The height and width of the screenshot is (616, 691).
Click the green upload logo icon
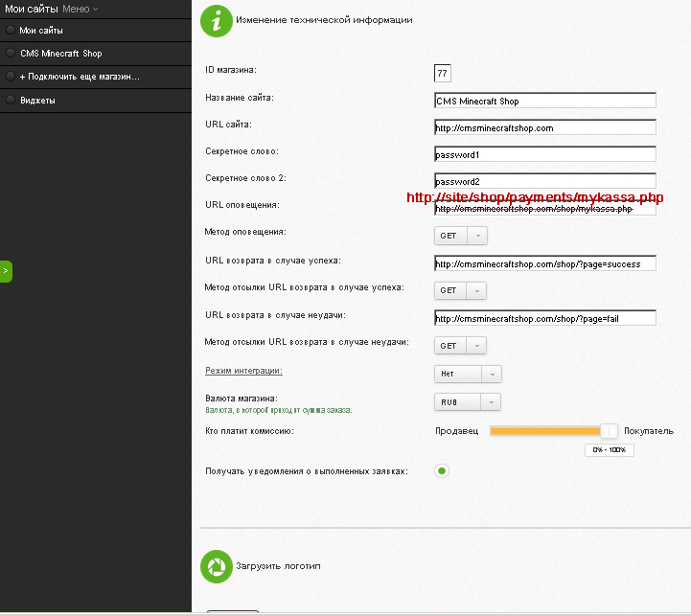(x=217, y=566)
